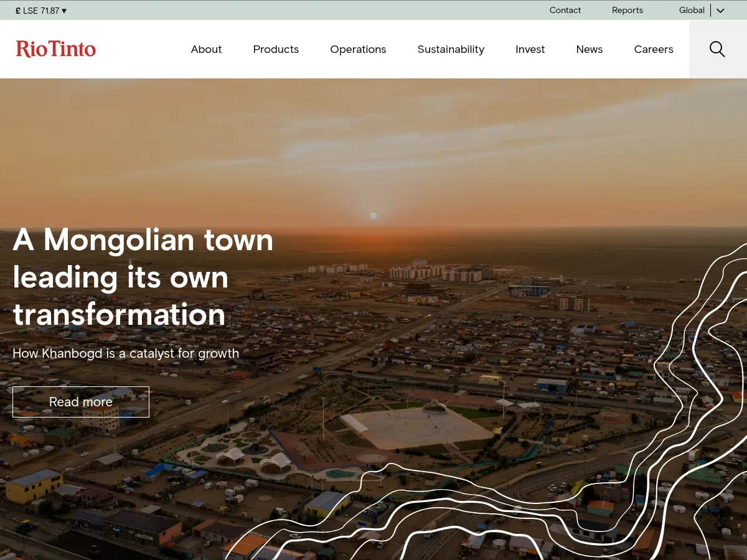Open the Careers navigation menu
This screenshot has width=747, height=560.
coord(654,49)
